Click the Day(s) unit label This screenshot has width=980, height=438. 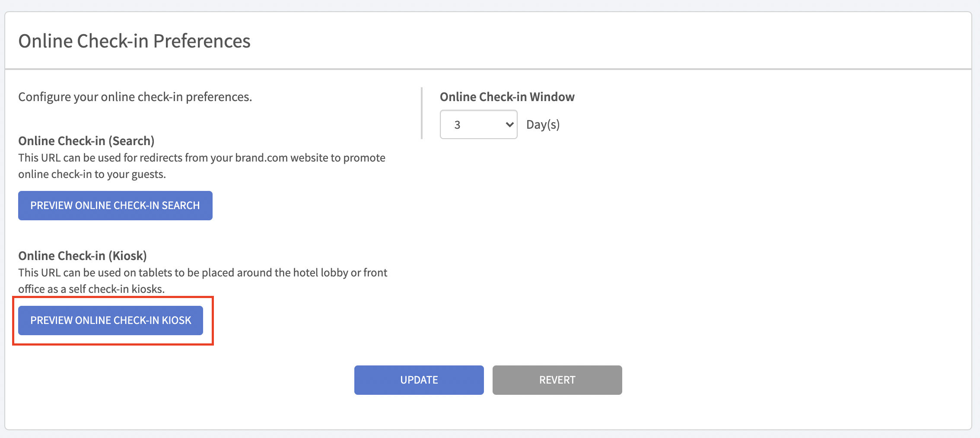543,125
